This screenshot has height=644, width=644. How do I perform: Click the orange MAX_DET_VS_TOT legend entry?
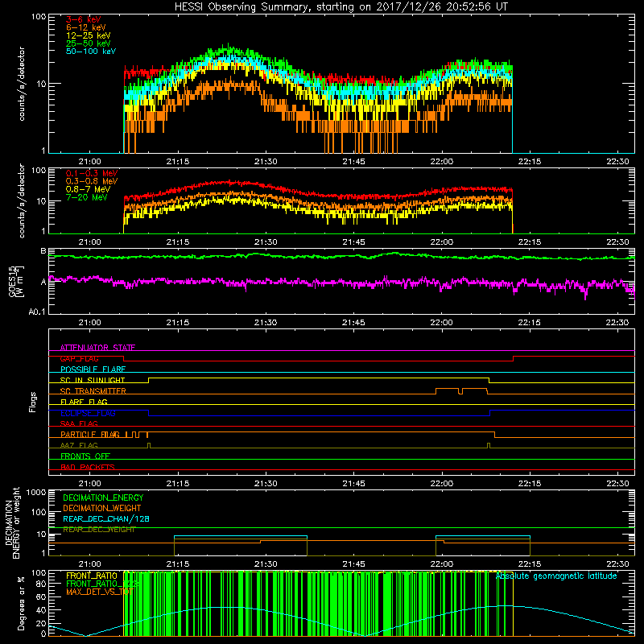(x=100, y=592)
